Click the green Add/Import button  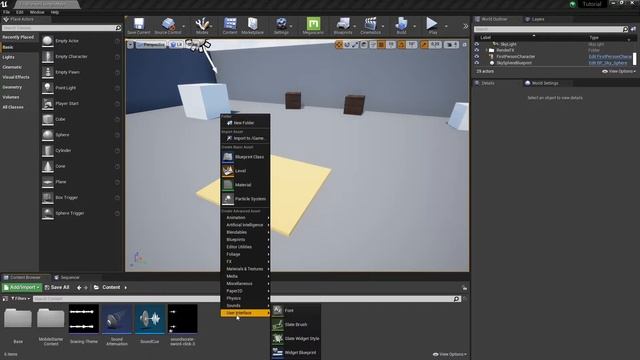click(22, 288)
